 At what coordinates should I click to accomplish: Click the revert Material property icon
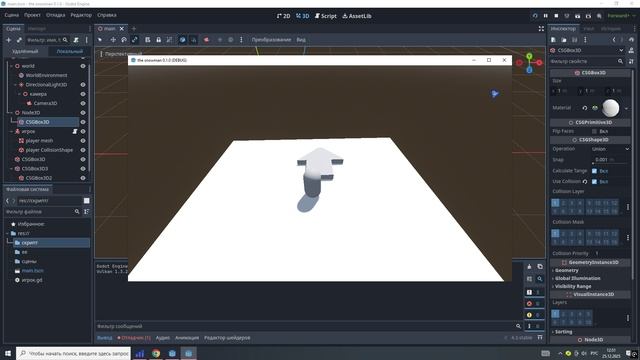click(584, 108)
